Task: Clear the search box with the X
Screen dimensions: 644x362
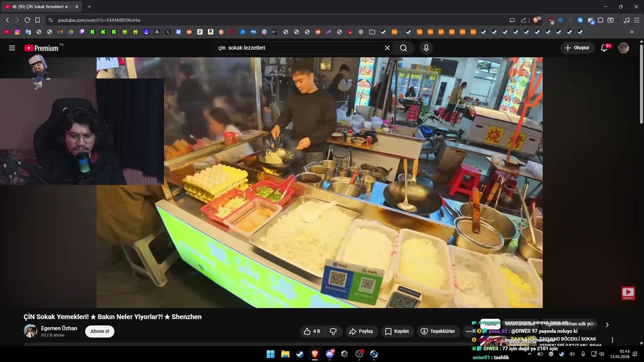Action: pos(387,48)
